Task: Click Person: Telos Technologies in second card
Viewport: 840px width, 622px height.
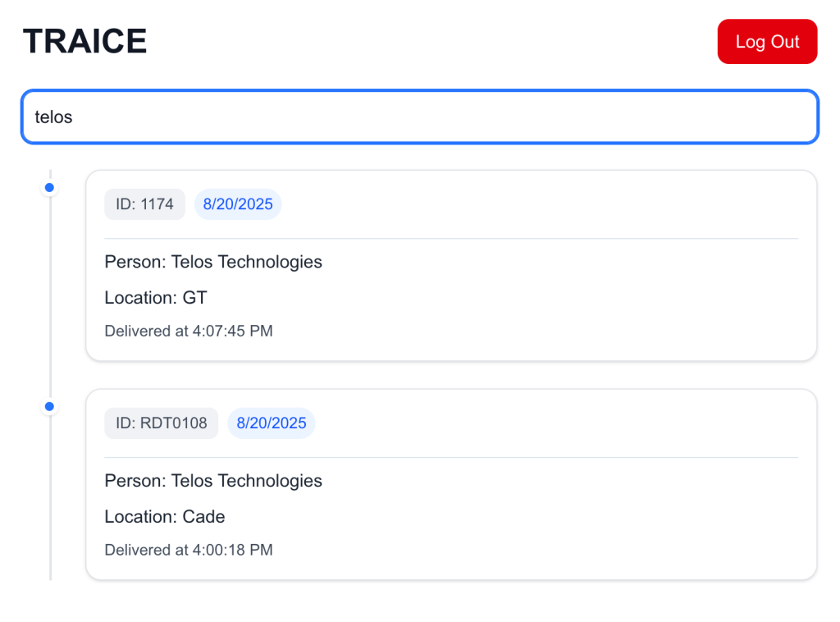Action: [x=213, y=481]
